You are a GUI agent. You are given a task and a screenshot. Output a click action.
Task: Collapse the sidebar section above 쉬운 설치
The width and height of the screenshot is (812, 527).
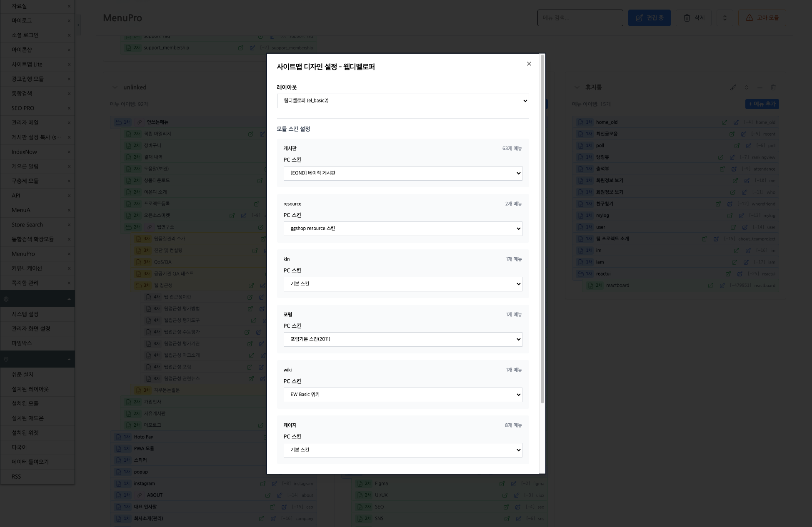pos(69,360)
